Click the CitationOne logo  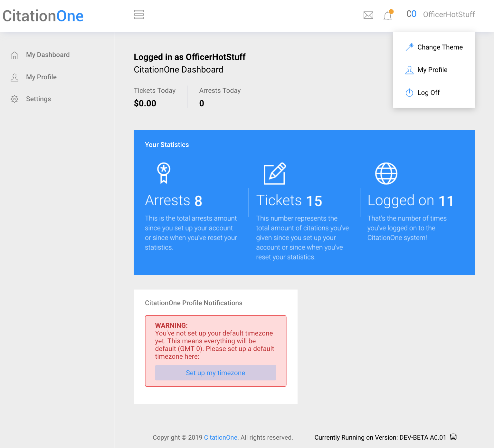(43, 16)
